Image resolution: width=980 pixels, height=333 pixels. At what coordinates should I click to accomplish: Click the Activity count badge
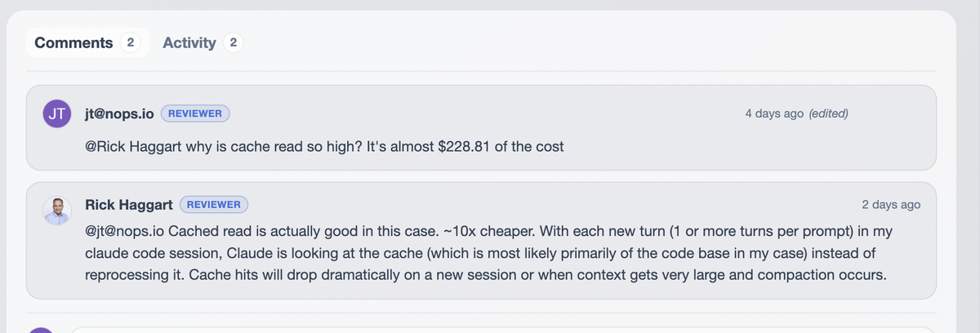[233, 42]
